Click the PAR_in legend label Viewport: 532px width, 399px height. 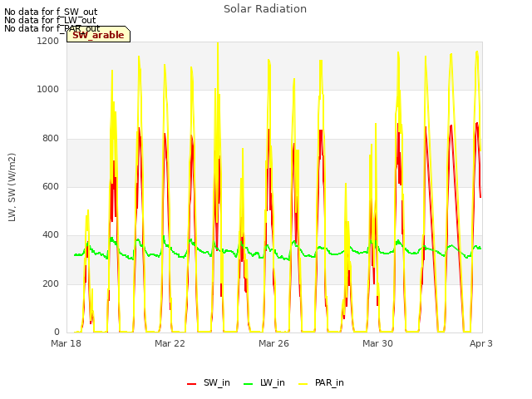pyautogui.click(x=329, y=382)
